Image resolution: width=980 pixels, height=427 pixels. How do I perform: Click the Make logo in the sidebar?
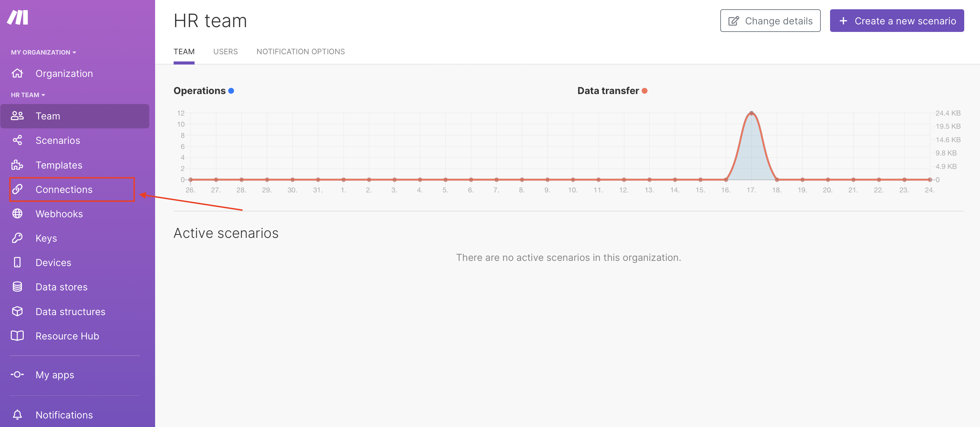17,18
